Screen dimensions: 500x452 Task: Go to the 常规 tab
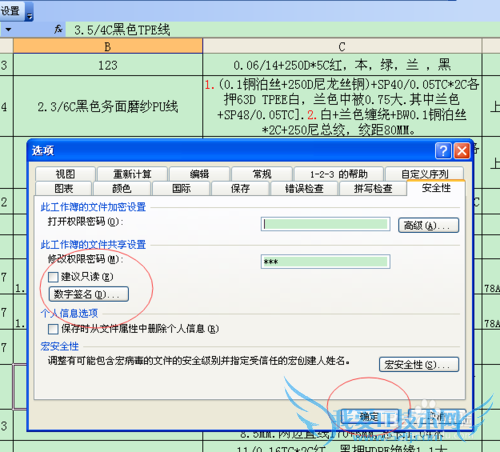[262, 174]
